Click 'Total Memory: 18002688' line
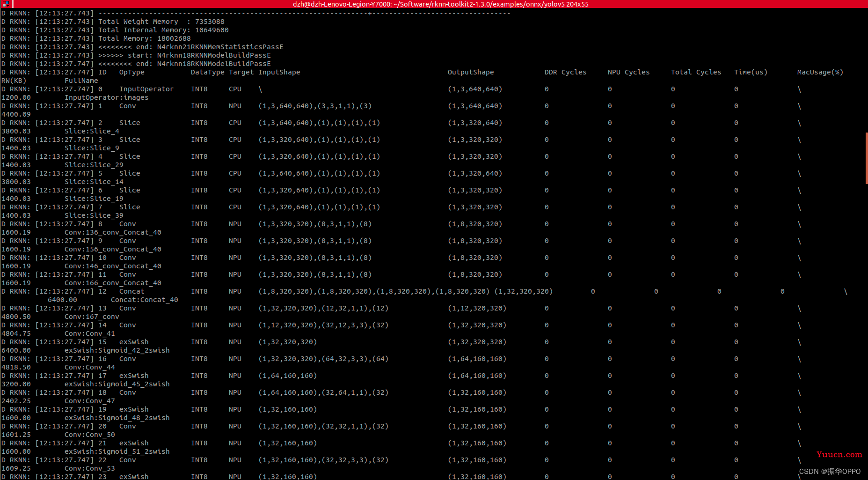868x480 pixels. 144,38
